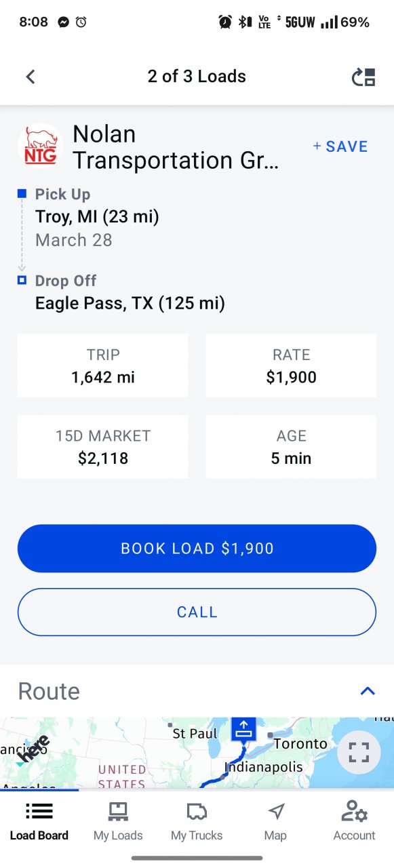Open the Map navigation icon
Viewport: 394px width, 868px height.
pos(275,821)
